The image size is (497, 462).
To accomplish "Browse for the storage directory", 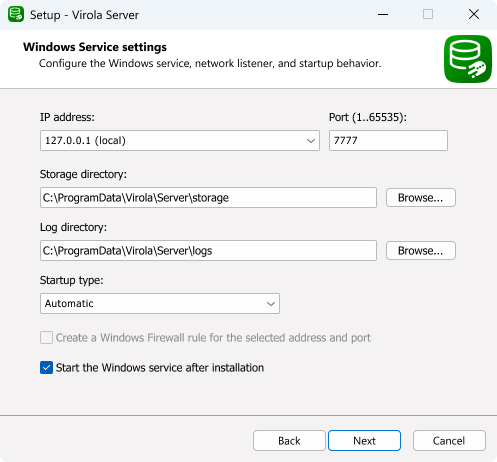I will click(421, 198).
